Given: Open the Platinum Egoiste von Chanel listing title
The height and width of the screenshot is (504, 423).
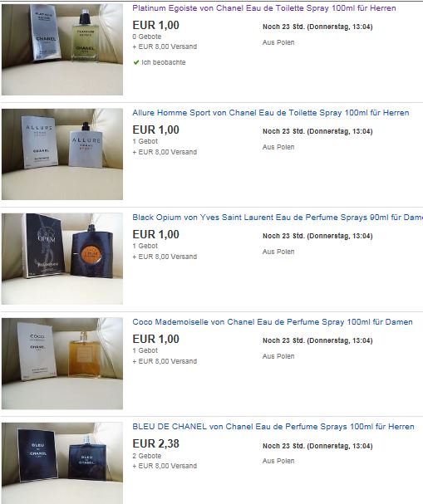Looking at the screenshot, I should pyautogui.click(x=264, y=8).
